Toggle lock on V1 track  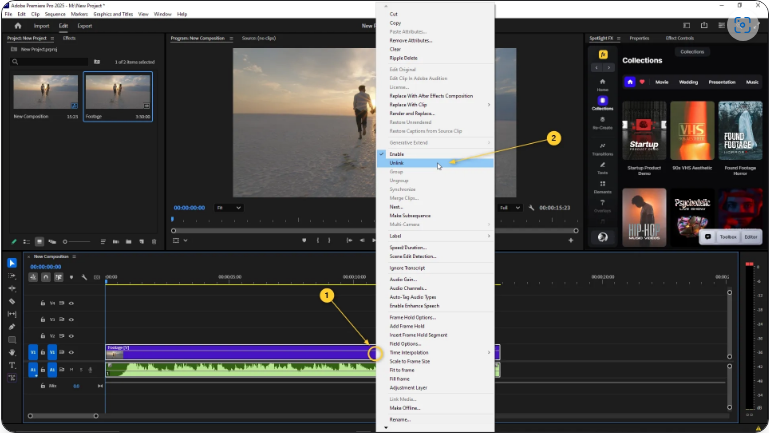43,353
